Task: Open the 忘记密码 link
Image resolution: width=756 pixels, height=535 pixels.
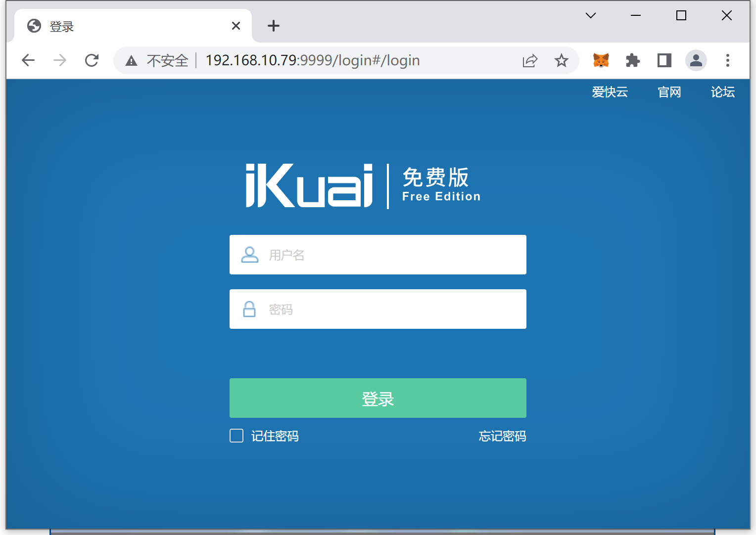Action: pyautogui.click(x=502, y=436)
